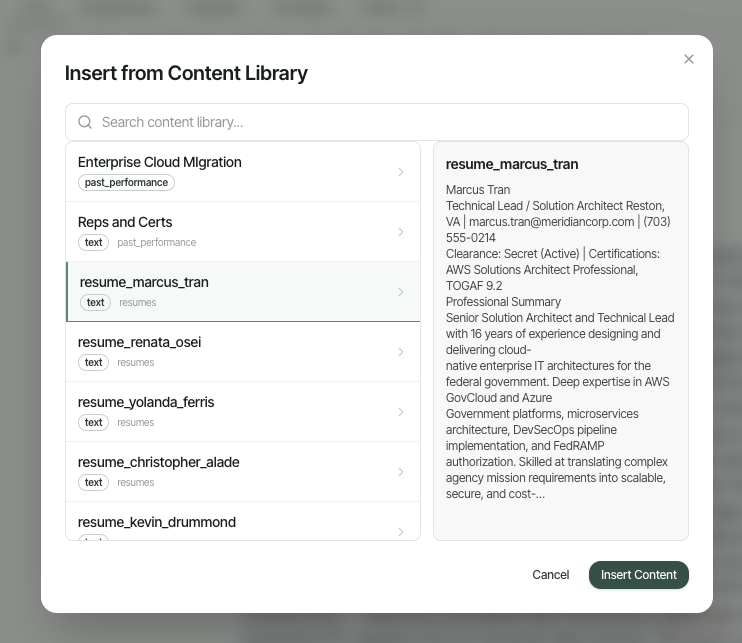
Task: Select the resume_kevin_drummond entry
Action: pos(243,521)
